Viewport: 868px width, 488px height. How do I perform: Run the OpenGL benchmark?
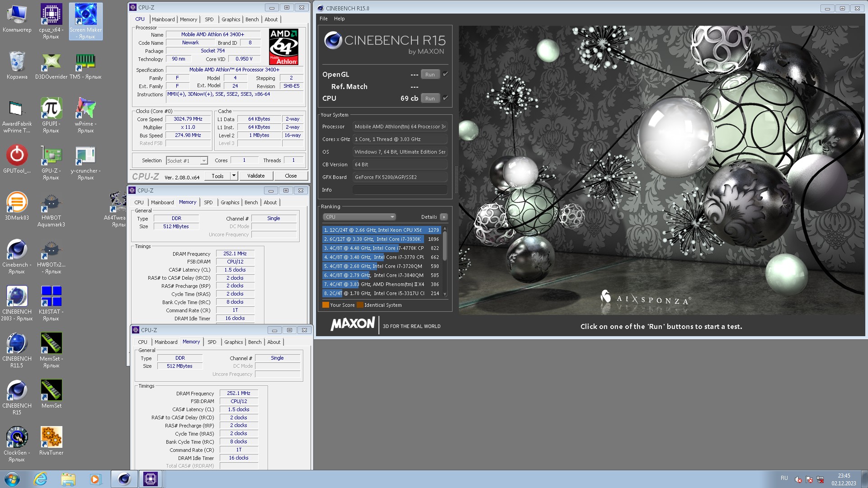pyautogui.click(x=430, y=75)
